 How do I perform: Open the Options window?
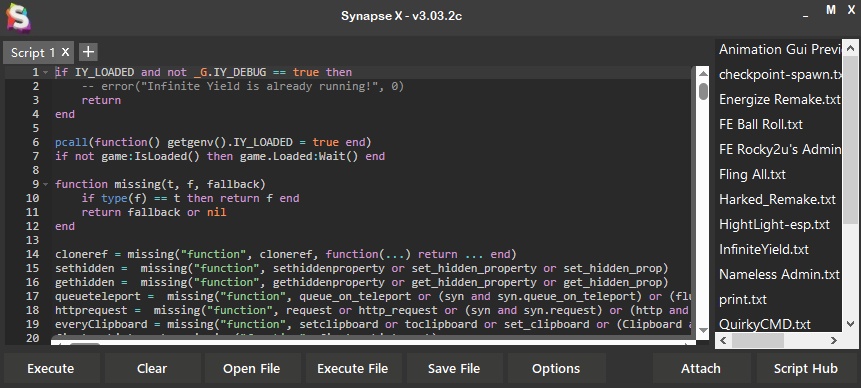[x=556, y=368]
